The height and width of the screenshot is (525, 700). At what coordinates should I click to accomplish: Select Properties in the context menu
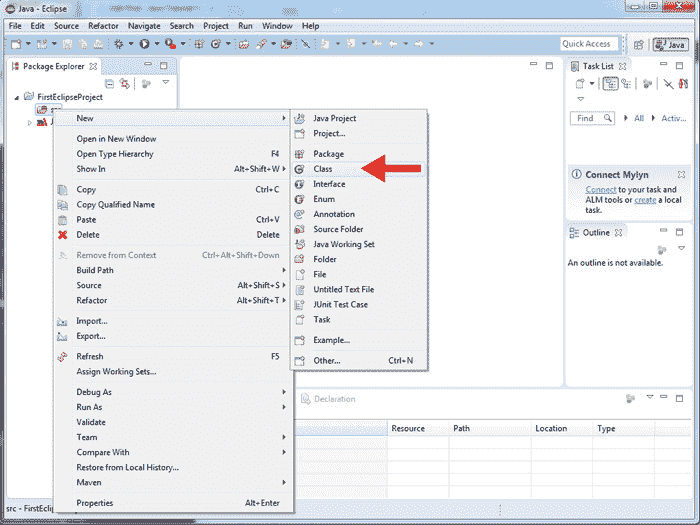coord(173,503)
